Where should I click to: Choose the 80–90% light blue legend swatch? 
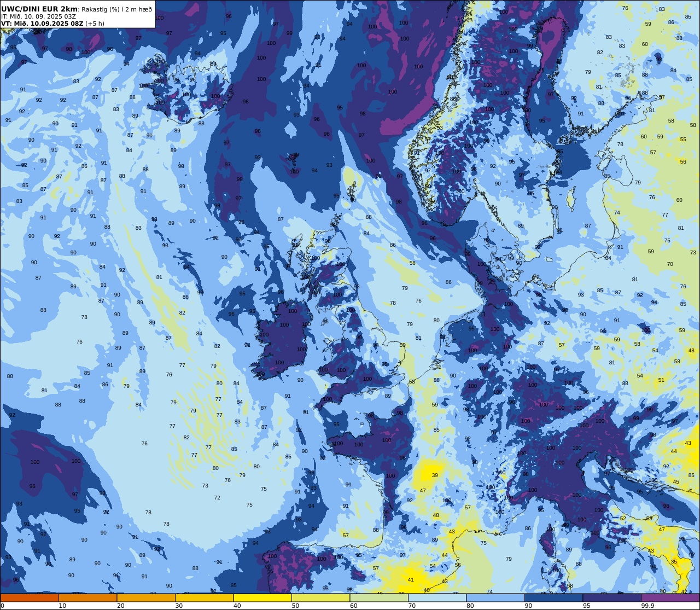pos(495,598)
